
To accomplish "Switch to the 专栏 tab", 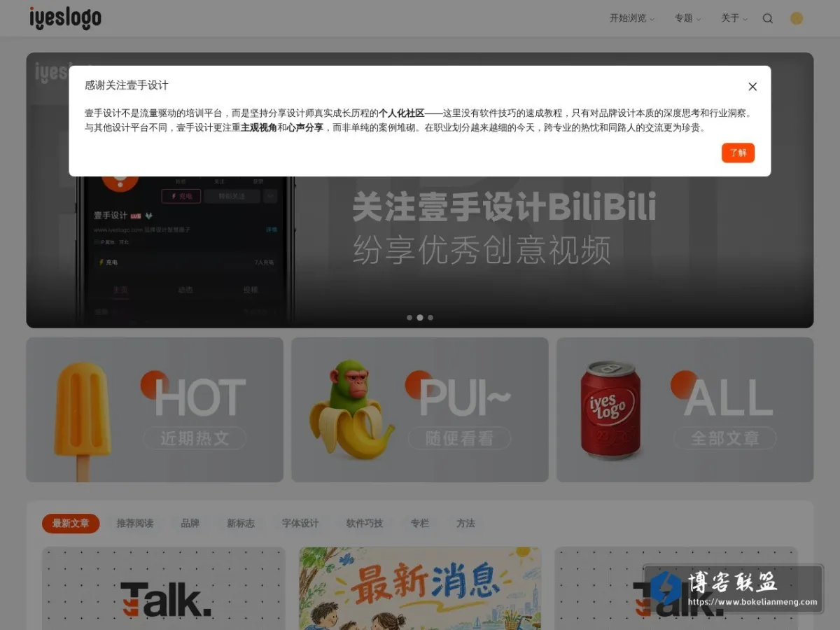I will (x=420, y=524).
